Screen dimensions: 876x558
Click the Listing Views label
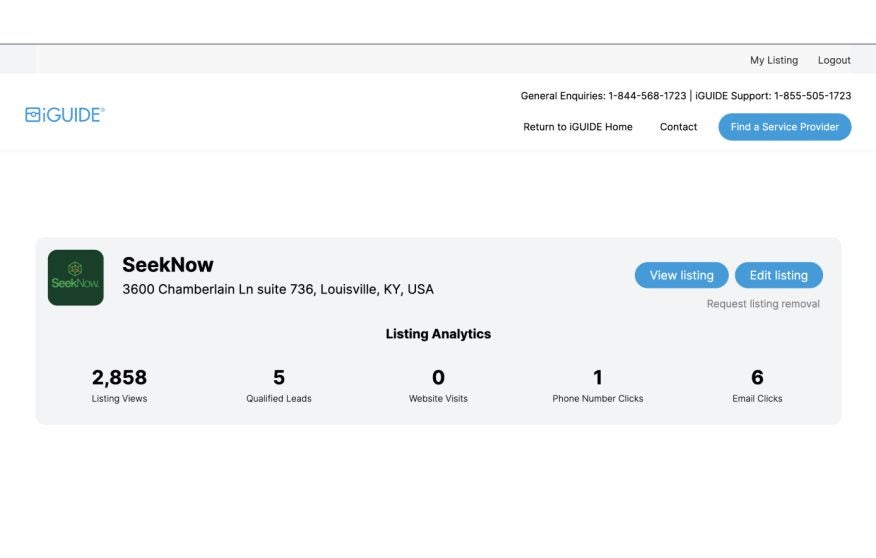click(x=119, y=399)
